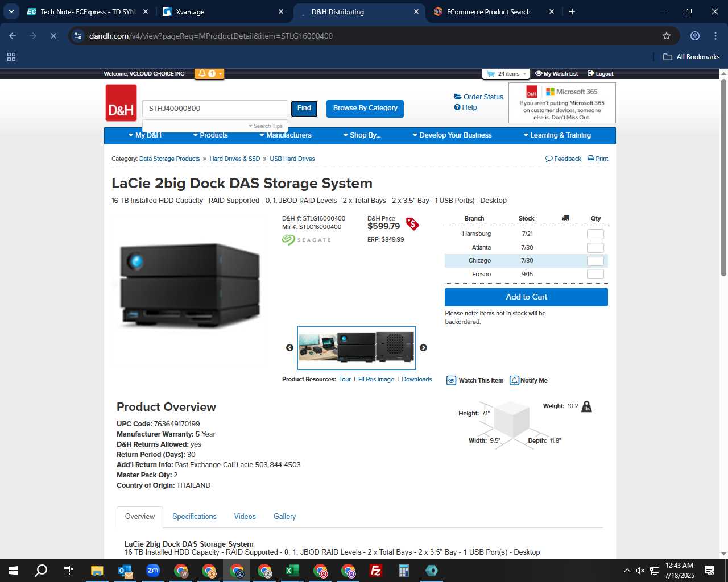Image resolution: width=728 pixels, height=582 pixels.
Task: Open the Hi-Res Image link
Action: (x=376, y=380)
